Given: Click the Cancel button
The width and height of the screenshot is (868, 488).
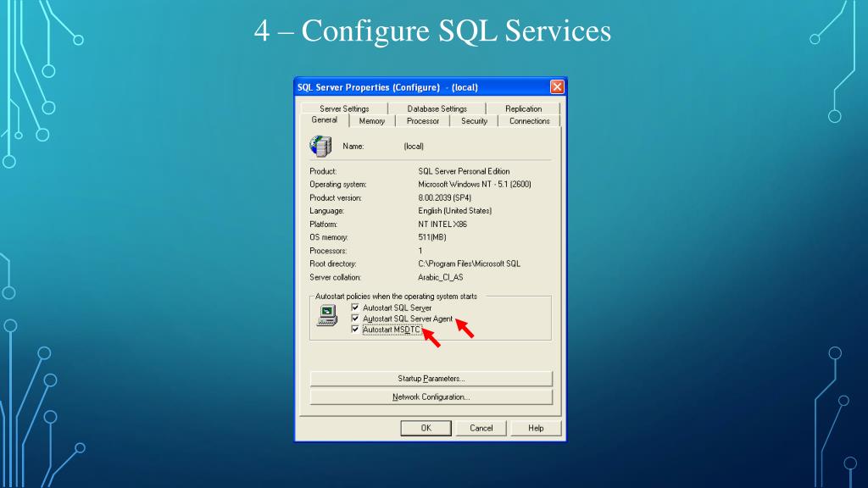Looking at the screenshot, I should 481,428.
